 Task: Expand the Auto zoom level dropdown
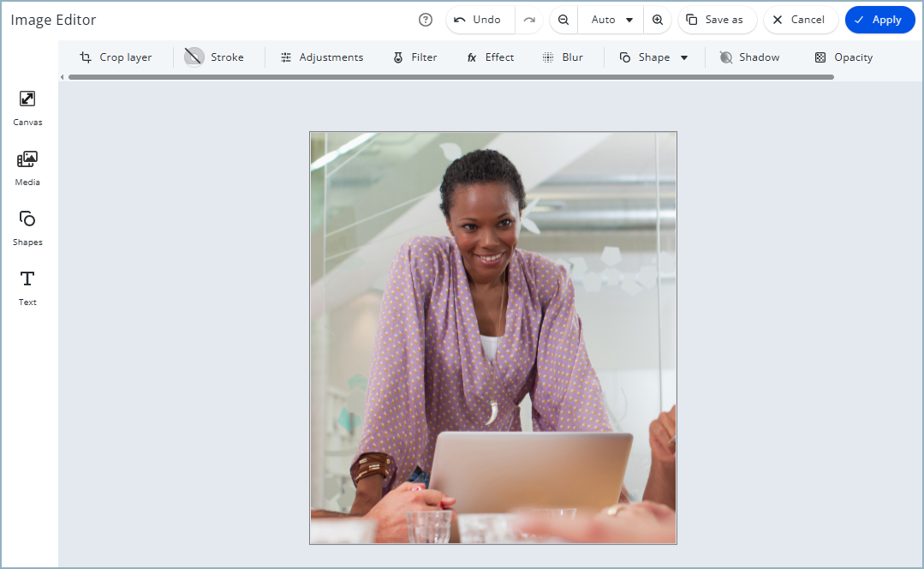(612, 20)
